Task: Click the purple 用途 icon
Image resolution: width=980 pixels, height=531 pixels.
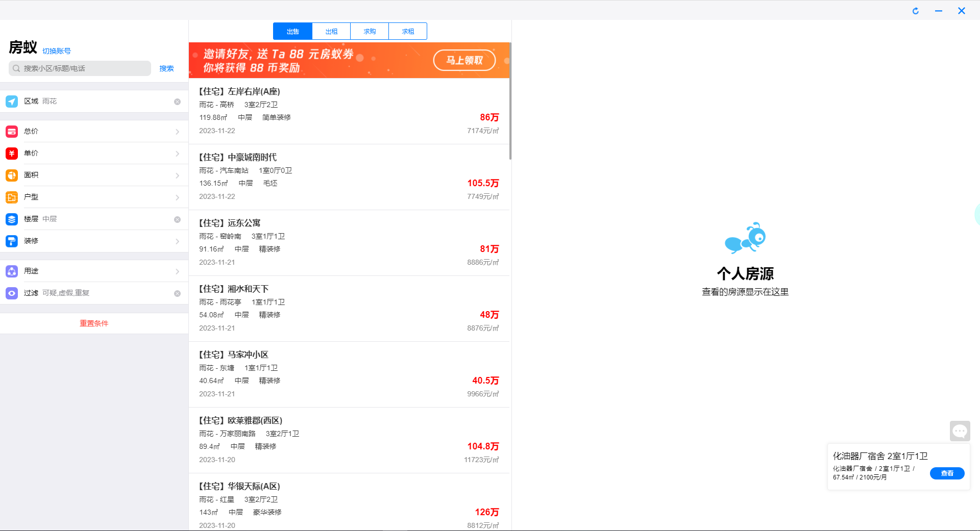Action: (x=12, y=271)
